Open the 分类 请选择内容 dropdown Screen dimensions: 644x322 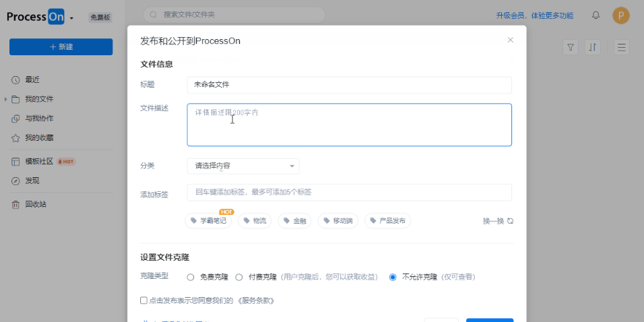click(243, 166)
